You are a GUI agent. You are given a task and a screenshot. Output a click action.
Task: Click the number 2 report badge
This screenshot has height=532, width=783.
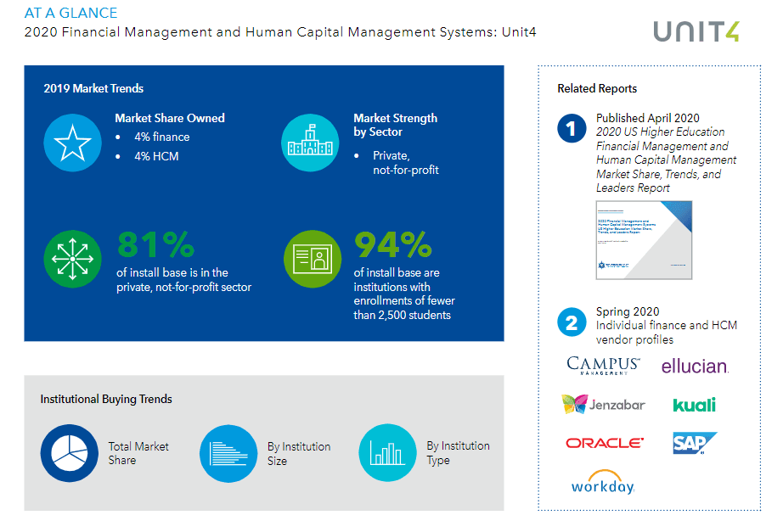pyautogui.click(x=572, y=322)
